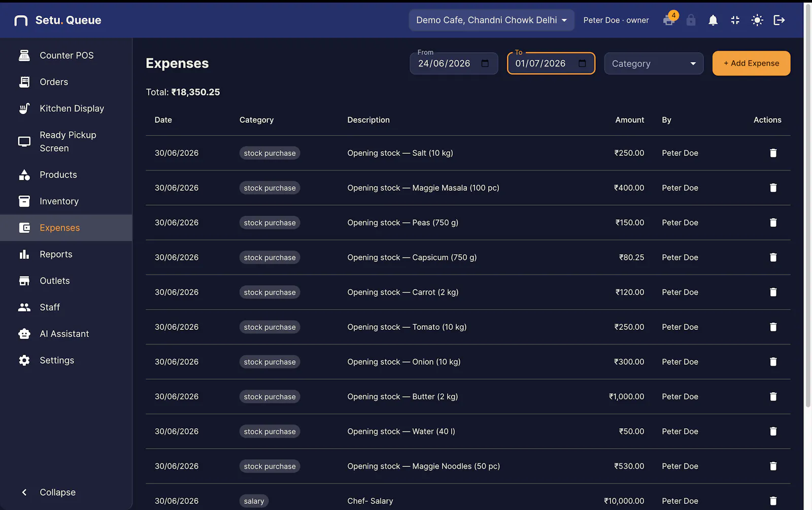Open the outlet selector Demo Cafe dropdown
812x510 pixels.
[491, 20]
